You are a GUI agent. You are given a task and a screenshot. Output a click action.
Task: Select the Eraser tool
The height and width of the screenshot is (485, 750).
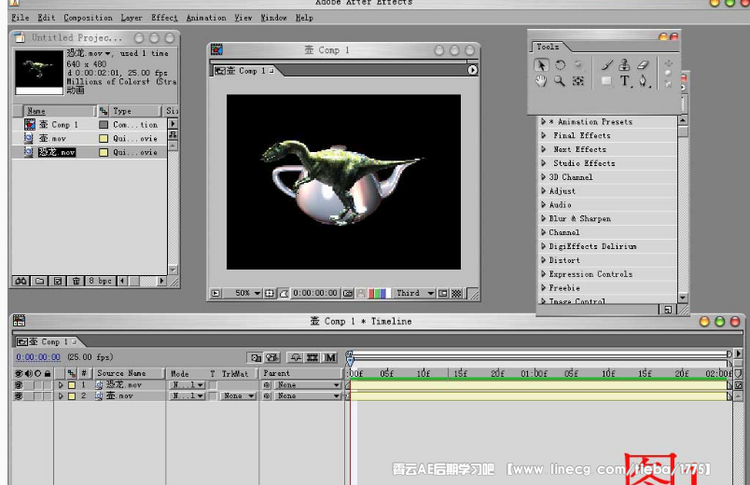click(642, 65)
